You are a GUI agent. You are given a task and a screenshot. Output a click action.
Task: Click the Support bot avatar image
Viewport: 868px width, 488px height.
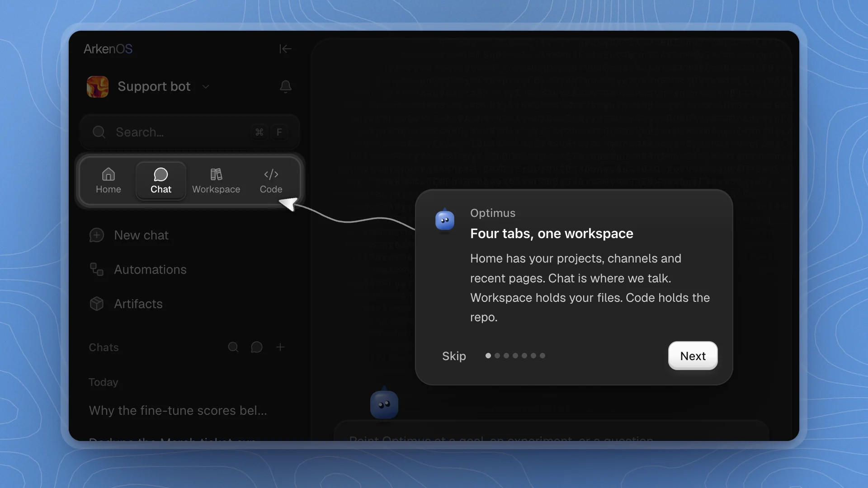click(x=98, y=87)
